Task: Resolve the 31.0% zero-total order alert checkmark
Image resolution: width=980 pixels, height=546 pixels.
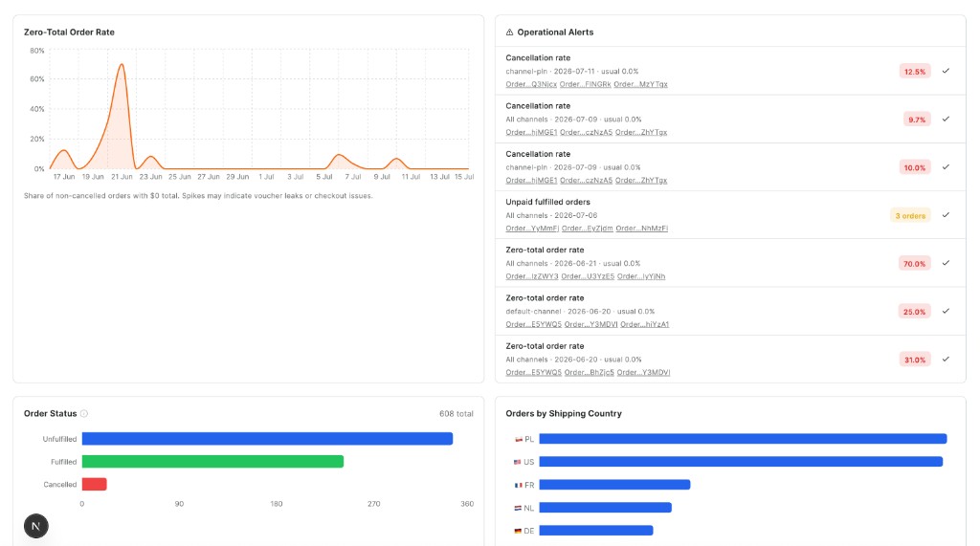Action: 946,360
